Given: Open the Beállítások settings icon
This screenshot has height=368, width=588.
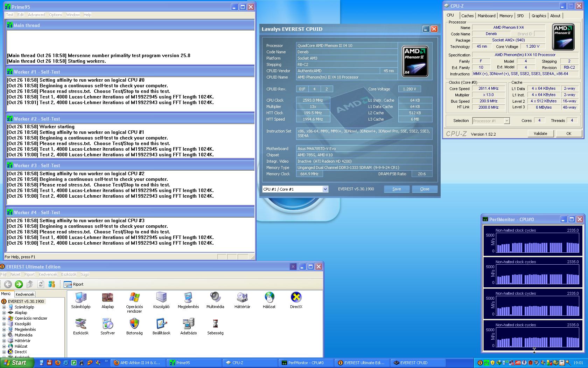Looking at the screenshot, I should click(161, 327).
